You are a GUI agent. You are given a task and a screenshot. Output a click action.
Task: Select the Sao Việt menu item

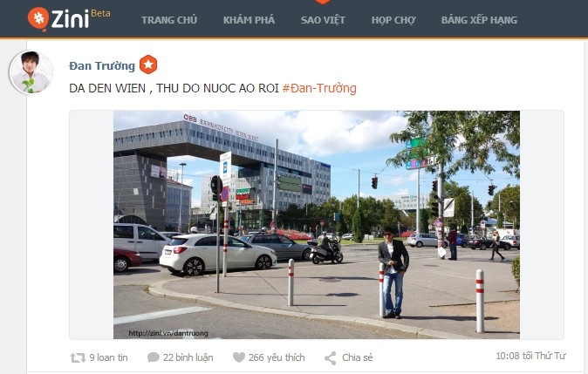[323, 20]
